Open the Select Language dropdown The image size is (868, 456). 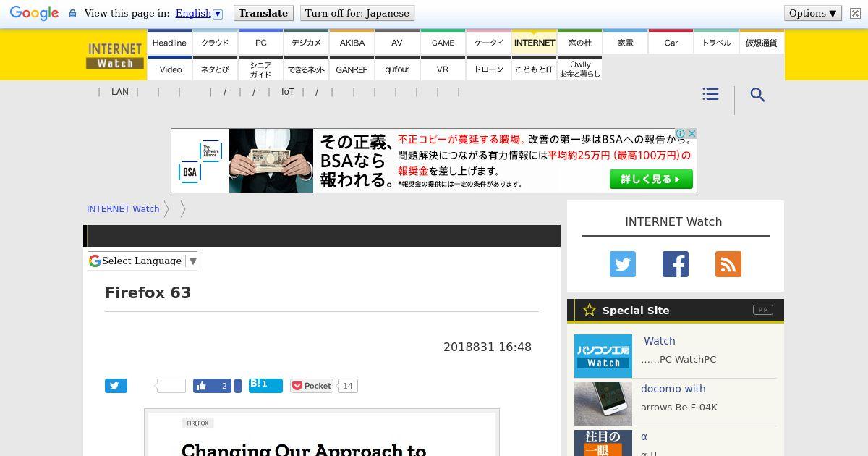click(x=143, y=261)
